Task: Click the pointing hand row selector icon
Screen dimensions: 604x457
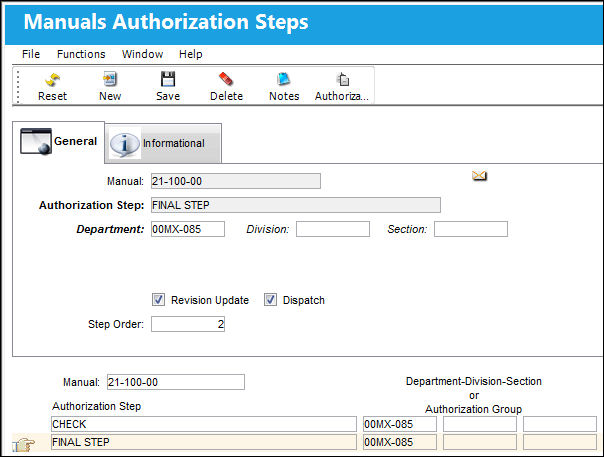Action: (24, 444)
